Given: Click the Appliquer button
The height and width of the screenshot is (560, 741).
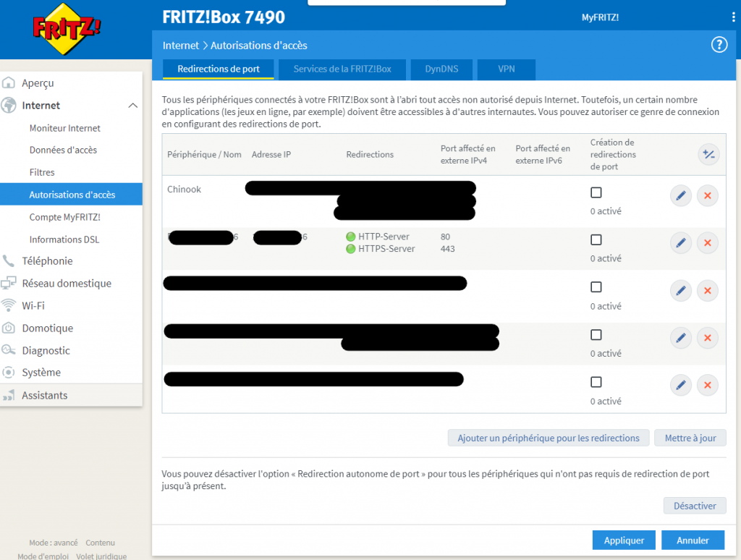Looking at the screenshot, I should (x=624, y=540).
